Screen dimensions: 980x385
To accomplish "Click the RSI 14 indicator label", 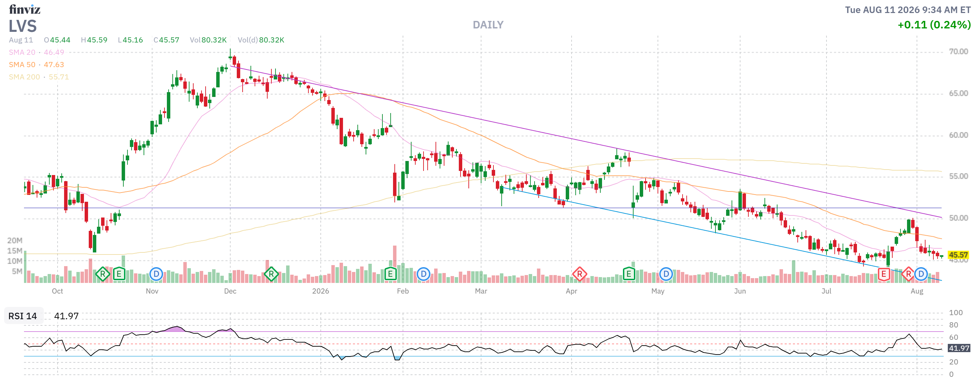I will point(23,316).
